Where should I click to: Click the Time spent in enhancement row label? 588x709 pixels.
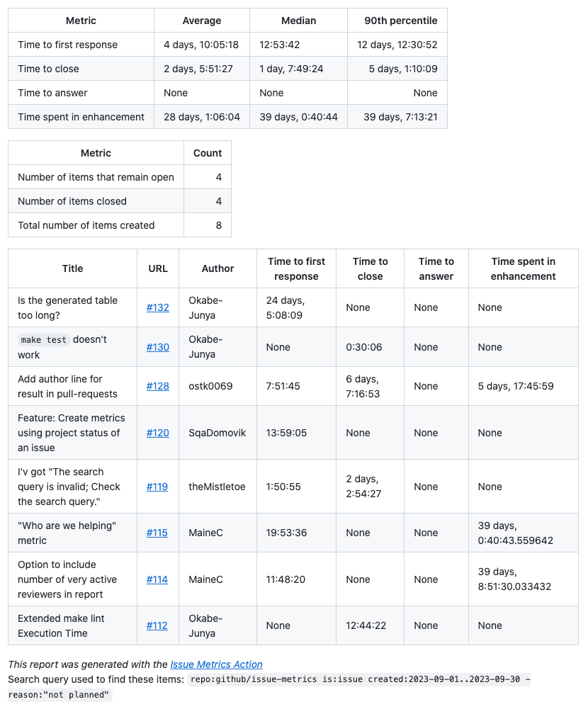81,116
